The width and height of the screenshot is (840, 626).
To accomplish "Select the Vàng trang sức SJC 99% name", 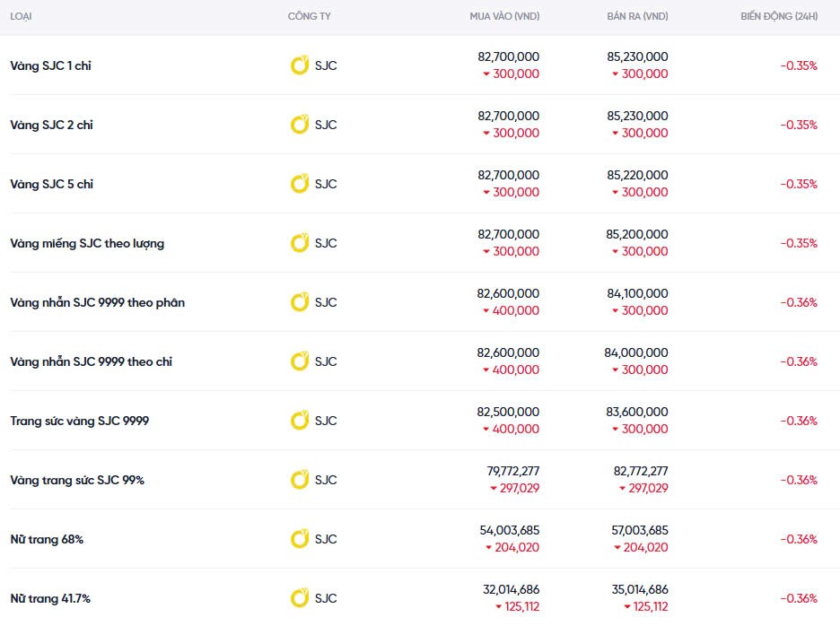I will click(77, 480).
